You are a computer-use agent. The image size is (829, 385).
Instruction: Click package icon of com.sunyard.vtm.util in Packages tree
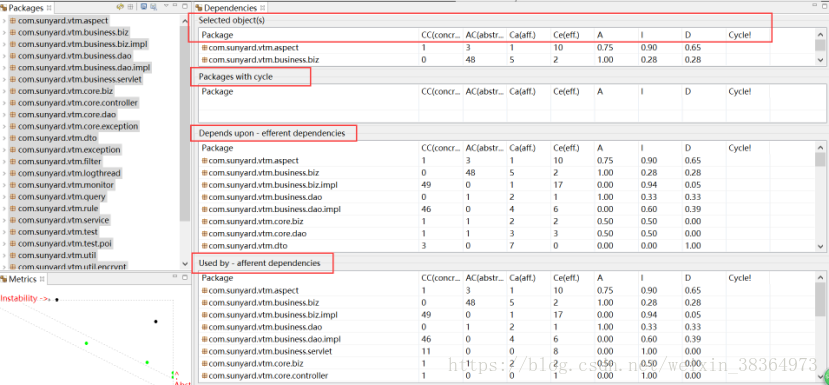(13, 255)
